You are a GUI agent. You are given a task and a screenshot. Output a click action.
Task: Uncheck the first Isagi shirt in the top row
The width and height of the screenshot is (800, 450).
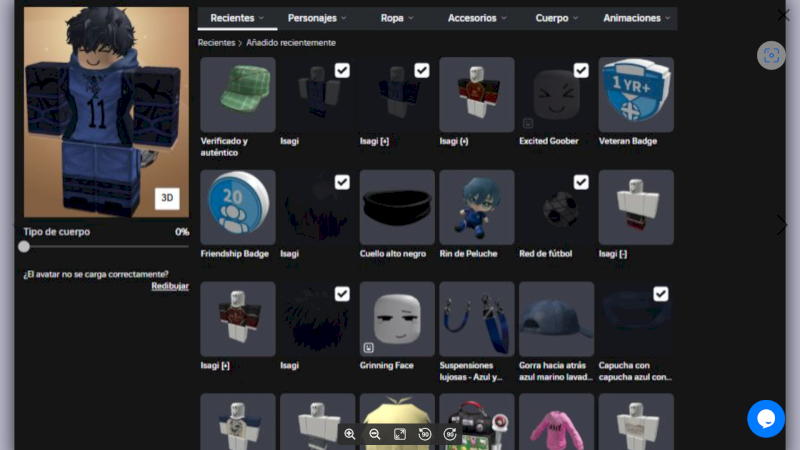tap(342, 70)
